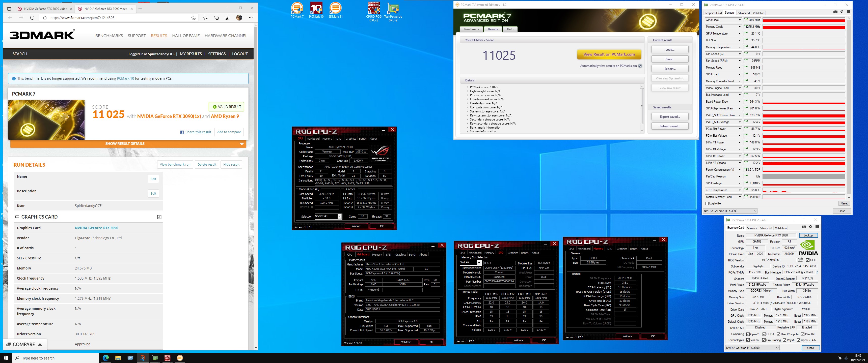Click the browser refresh icon

(32, 17)
